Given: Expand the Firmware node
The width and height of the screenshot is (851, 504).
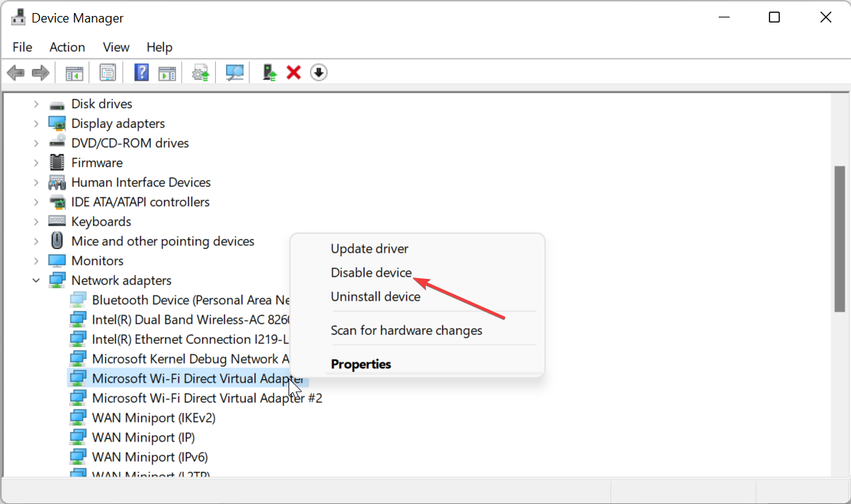Looking at the screenshot, I should point(36,163).
